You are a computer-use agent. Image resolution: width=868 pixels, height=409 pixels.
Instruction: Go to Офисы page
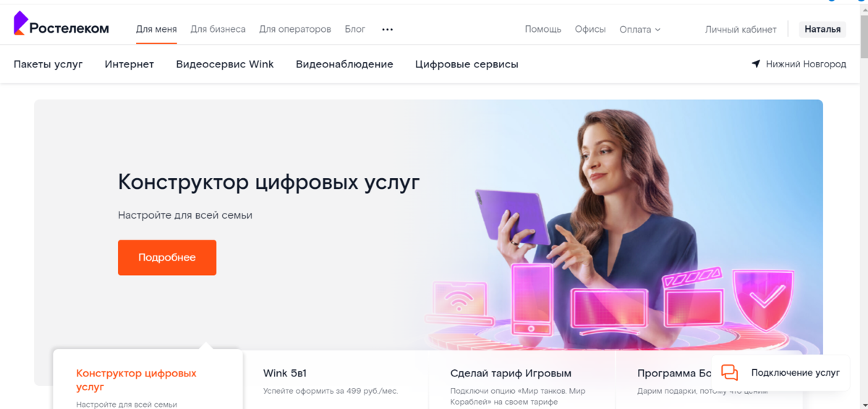click(590, 30)
